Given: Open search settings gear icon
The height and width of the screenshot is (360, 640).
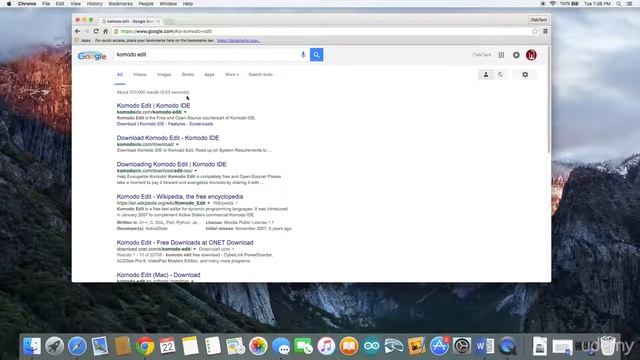Looking at the screenshot, I should 525,75.
